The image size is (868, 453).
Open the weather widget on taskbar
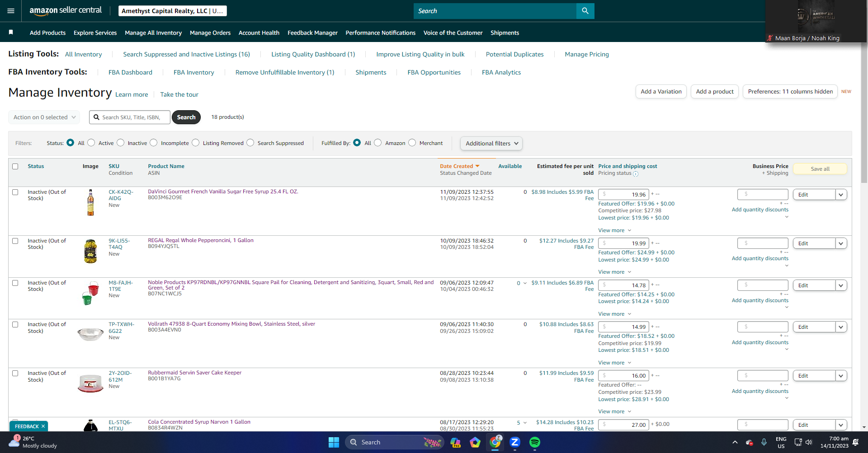[34, 442]
